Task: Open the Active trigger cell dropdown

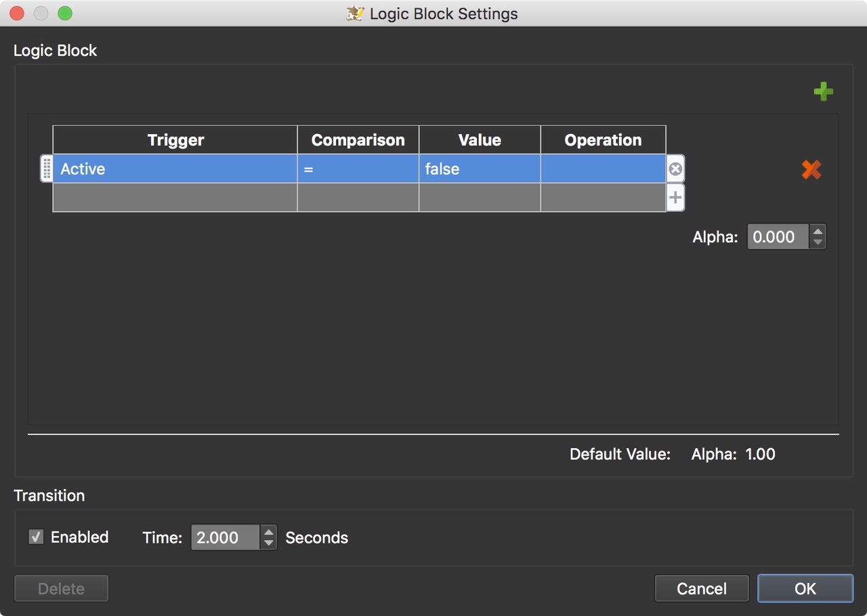Action: [x=175, y=169]
